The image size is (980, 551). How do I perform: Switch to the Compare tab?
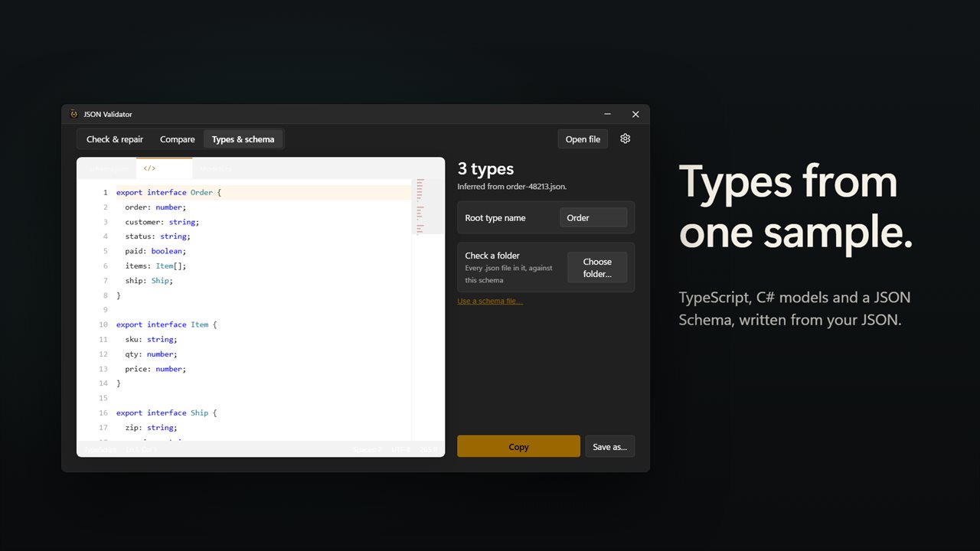point(178,139)
